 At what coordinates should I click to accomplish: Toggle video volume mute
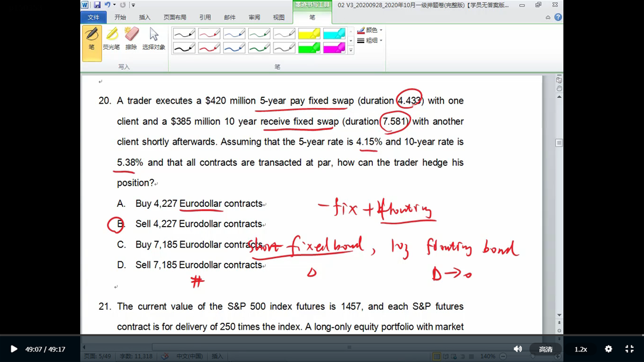point(518,349)
